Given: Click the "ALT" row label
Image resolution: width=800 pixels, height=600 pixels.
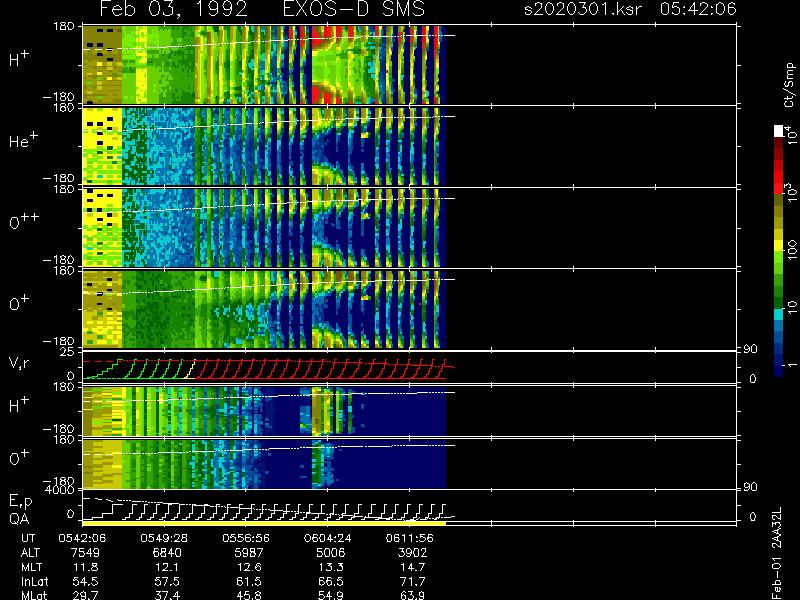Looking at the screenshot, I should 30,553.
